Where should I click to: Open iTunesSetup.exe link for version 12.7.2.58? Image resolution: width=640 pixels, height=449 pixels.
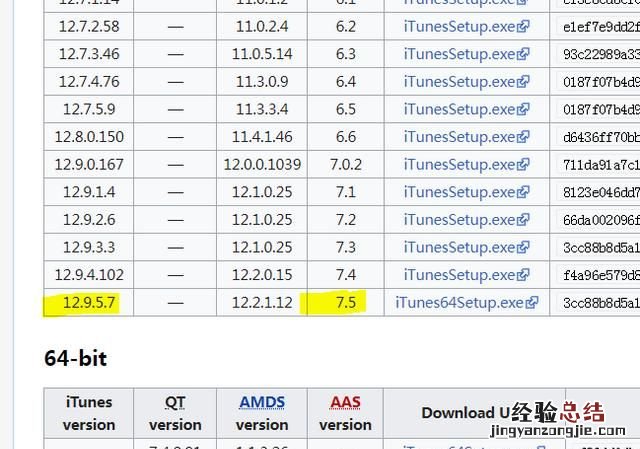[466, 27]
